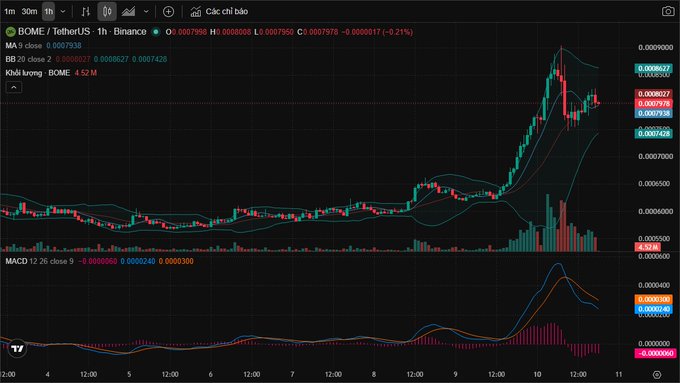
Task: Click the green market status dot
Action: click(156, 32)
